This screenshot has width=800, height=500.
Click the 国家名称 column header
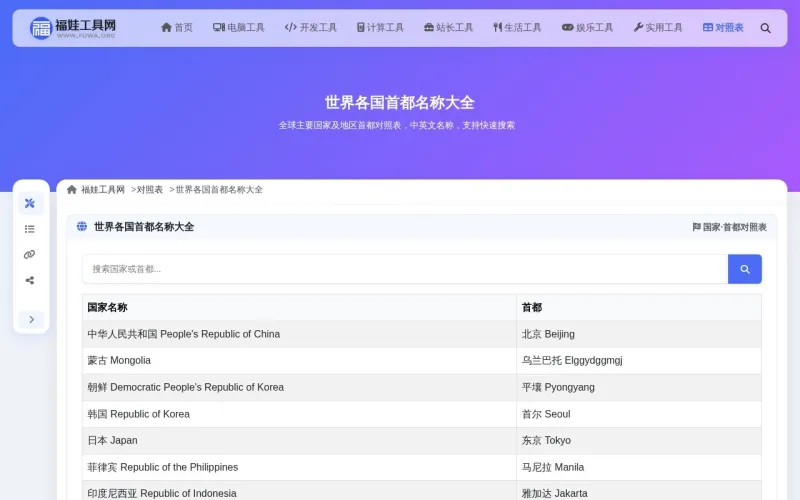tap(299, 307)
